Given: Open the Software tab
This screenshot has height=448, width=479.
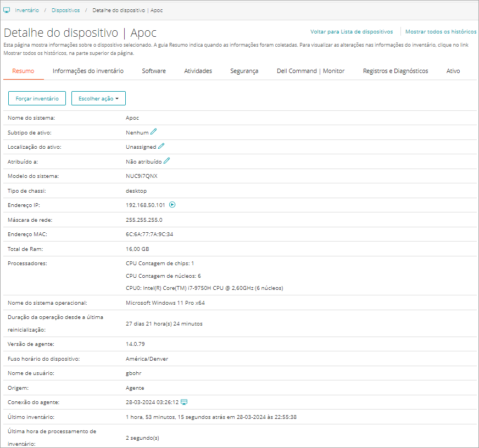Looking at the screenshot, I should click(x=154, y=71).
